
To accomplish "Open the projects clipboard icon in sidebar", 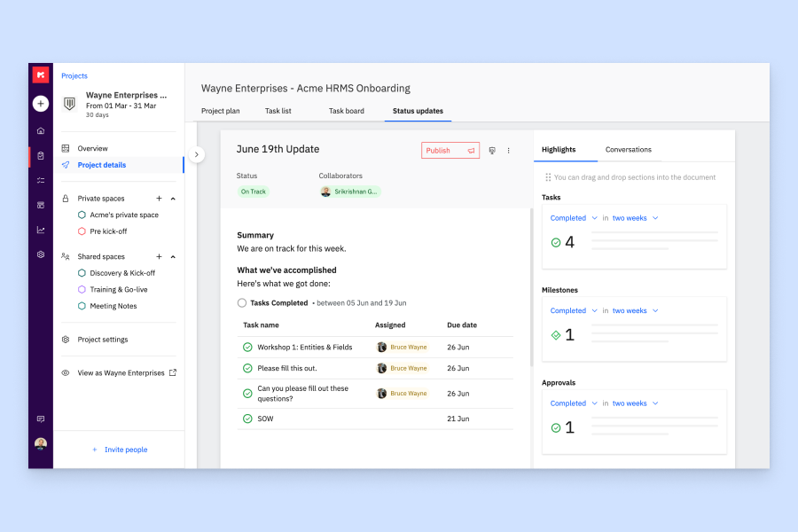I will [x=41, y=156].
